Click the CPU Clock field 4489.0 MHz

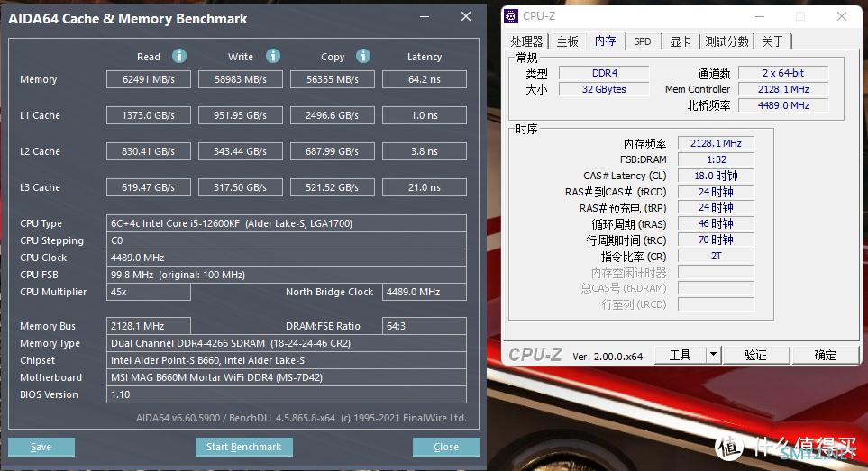click(x=287, y=258)
